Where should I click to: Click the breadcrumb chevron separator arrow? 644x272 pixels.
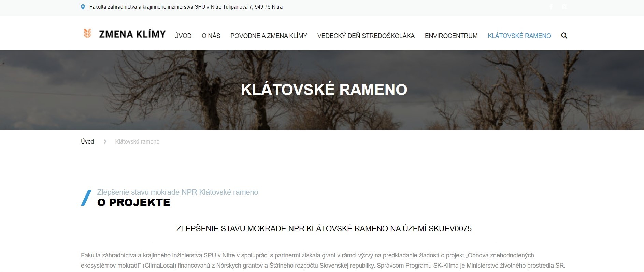pyautogui.click(x=105, y=141)
